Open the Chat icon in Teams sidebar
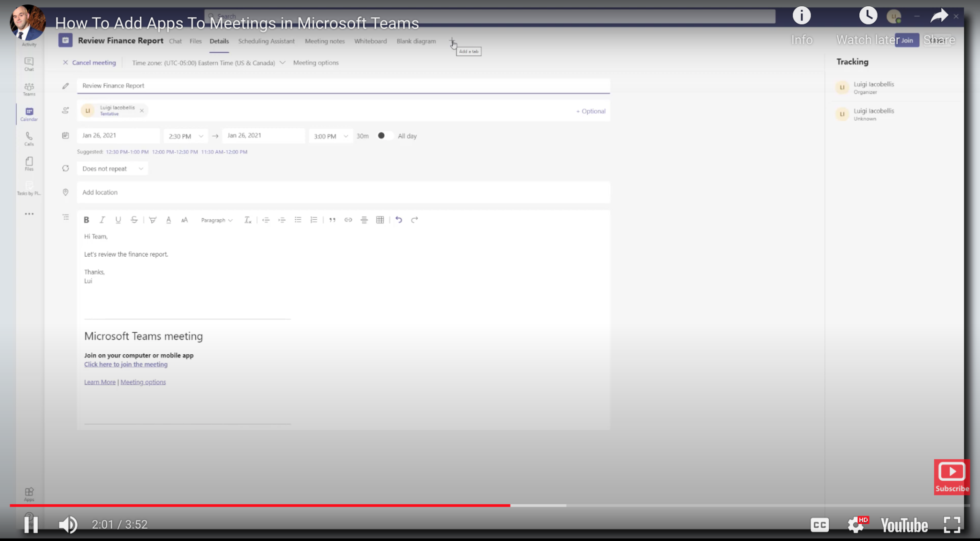The height and width of the screenshot is (541, 980). point(29,64)
